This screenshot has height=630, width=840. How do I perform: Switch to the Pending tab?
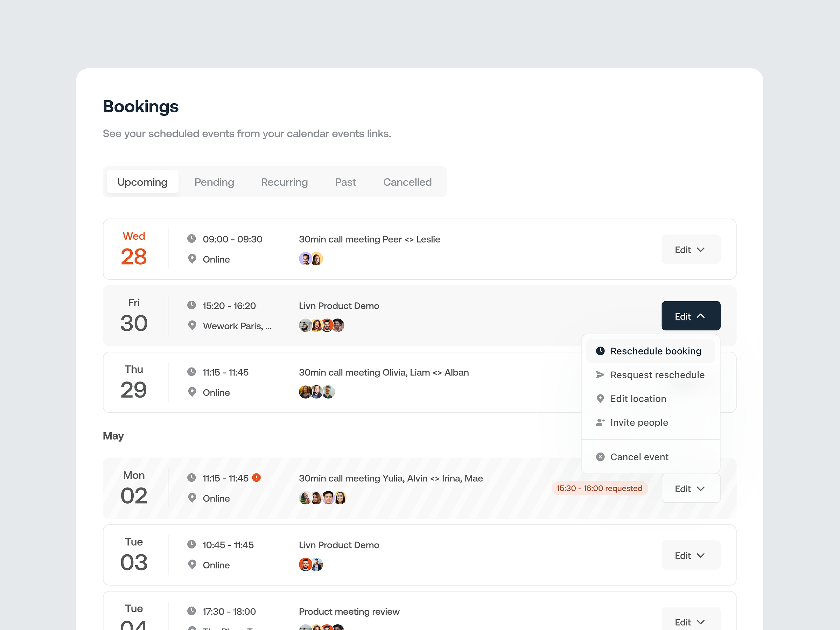pyautogui.click(x=214, y=182)
